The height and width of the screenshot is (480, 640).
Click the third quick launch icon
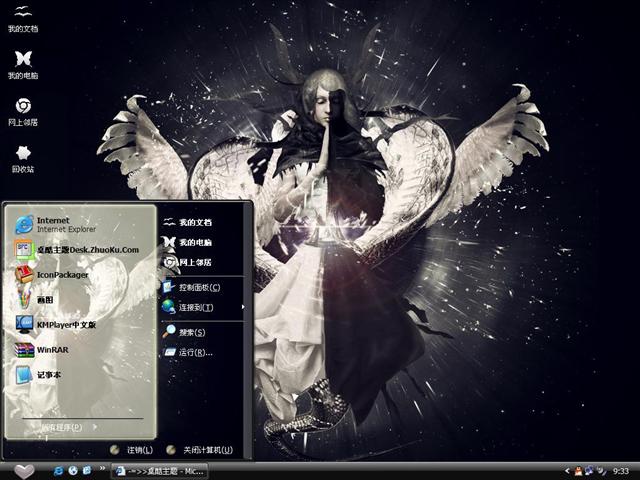[x=87, y=471]
